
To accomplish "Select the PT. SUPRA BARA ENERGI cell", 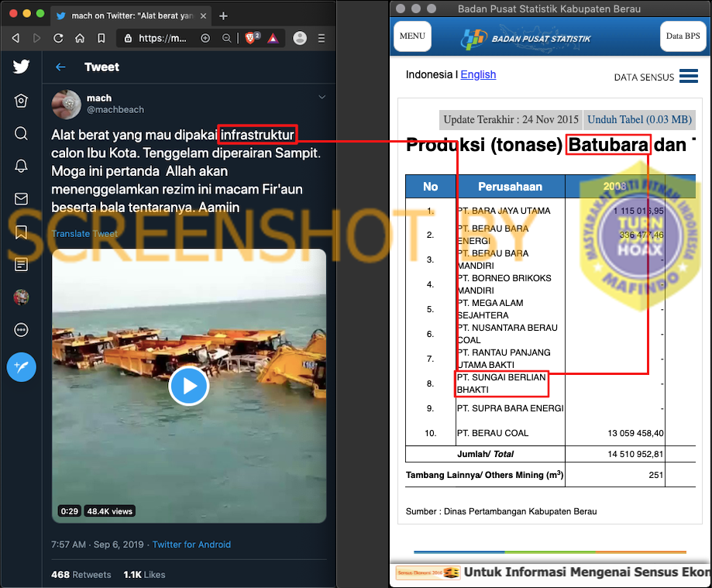I will 511,408.
